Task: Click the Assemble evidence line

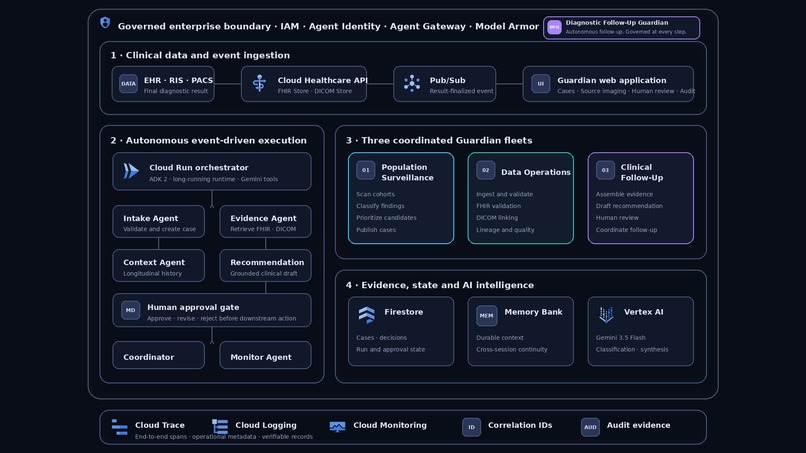Action: pos(624,194)
